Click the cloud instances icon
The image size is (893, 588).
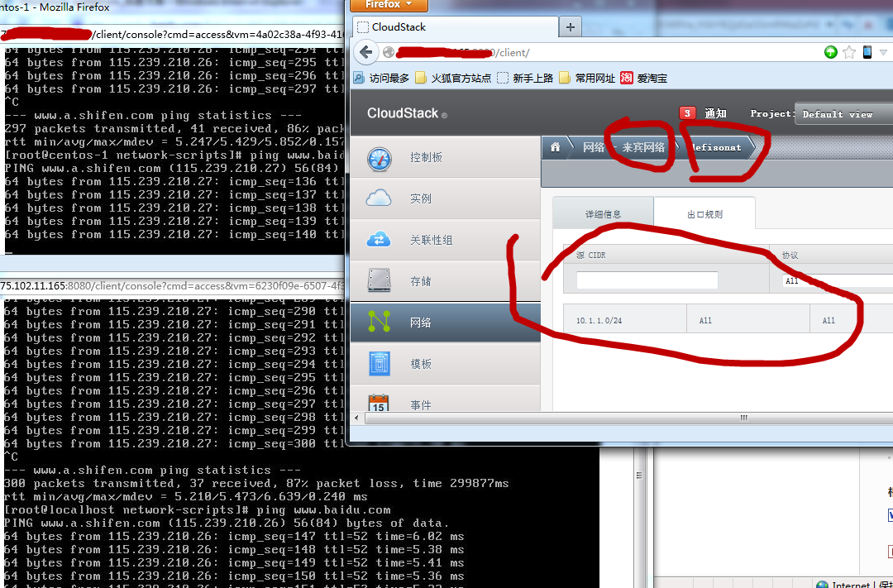pyautogui.click(x=379, y=198)
